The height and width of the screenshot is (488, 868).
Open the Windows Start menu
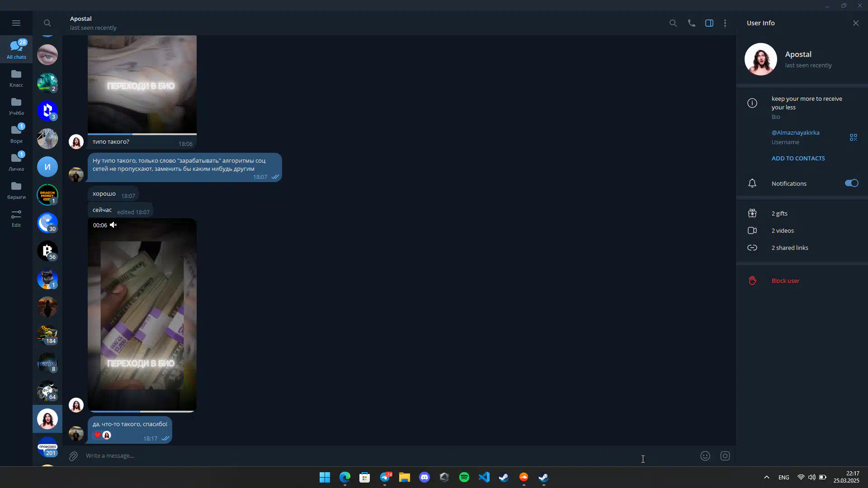(x=325, y=477)
